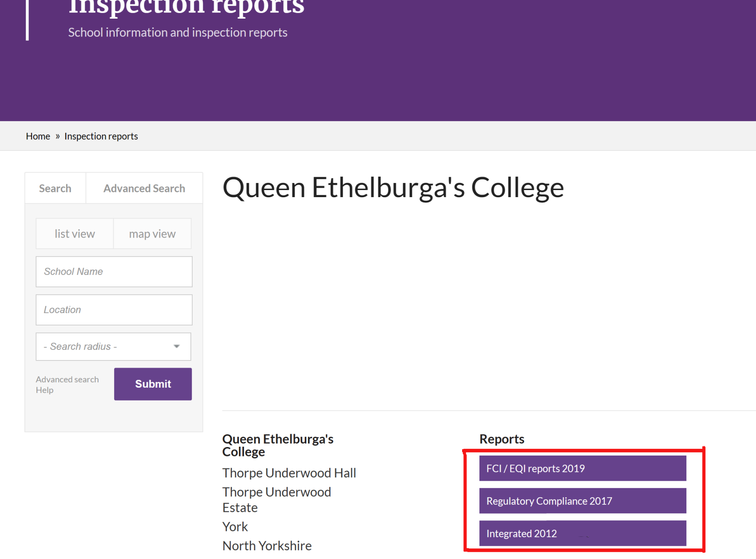This screenshot has width=756, height=559.
Task: Open the Search tab
Action: pos(55,188)
